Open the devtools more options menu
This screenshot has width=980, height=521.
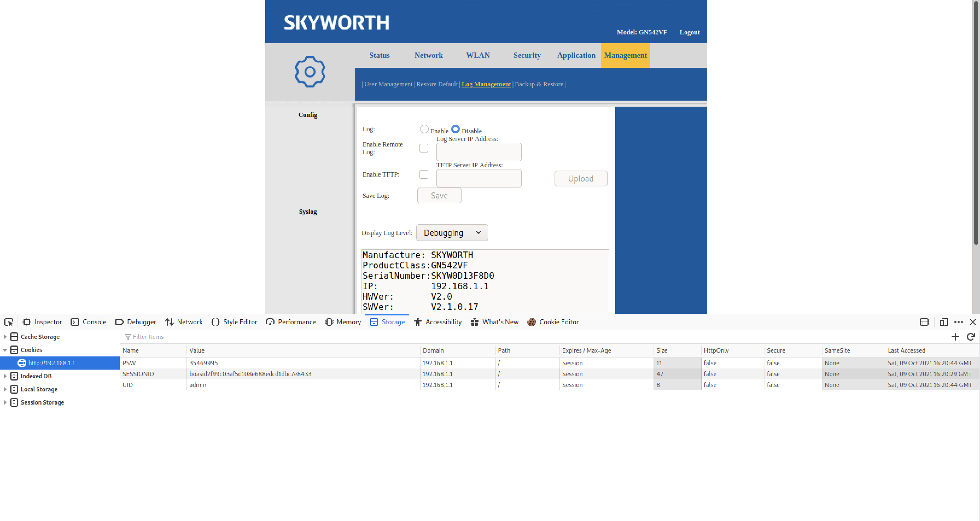coord(959,322)
